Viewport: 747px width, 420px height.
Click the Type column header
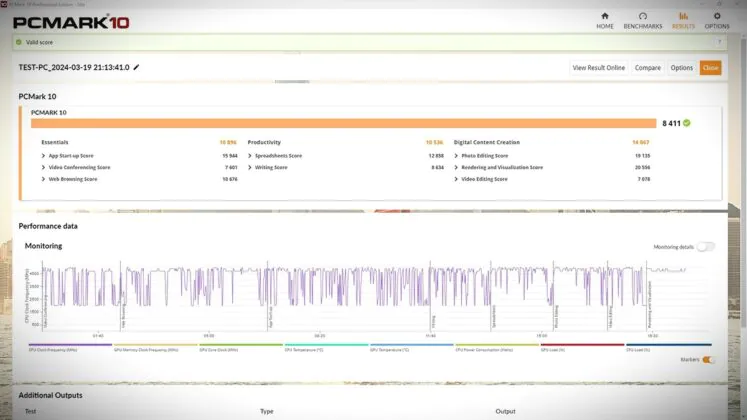pos(267,411)
